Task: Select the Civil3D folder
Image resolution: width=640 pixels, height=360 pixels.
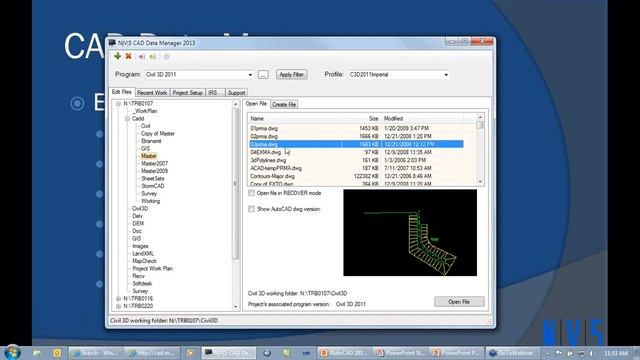Action: pyautogui.click(x=140, y=209)
